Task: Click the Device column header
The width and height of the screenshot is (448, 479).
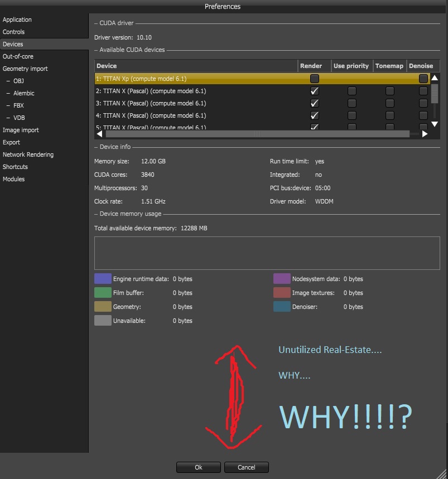Action: pyautogui.click(x=196, y=66)
